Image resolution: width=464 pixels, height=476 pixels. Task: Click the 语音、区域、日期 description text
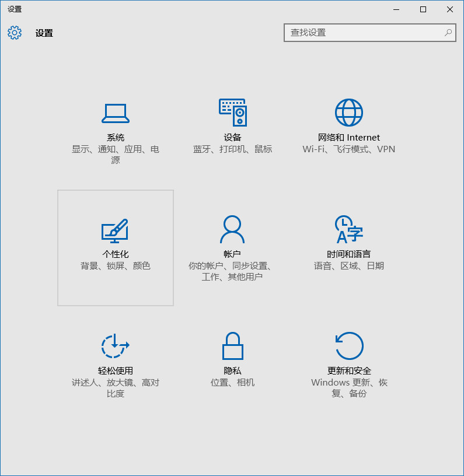349,266
